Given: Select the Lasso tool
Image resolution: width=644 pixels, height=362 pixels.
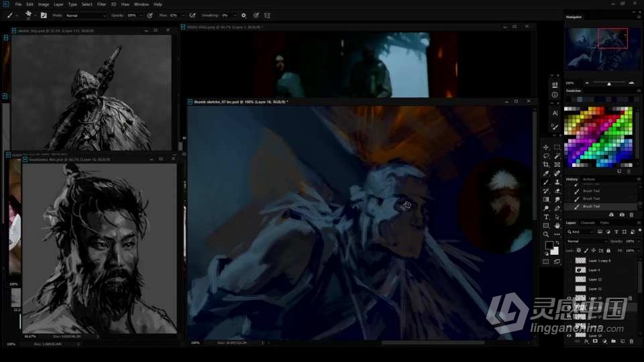Looking at the screenshot, I should pyautogui.click(x=546, y=156).
